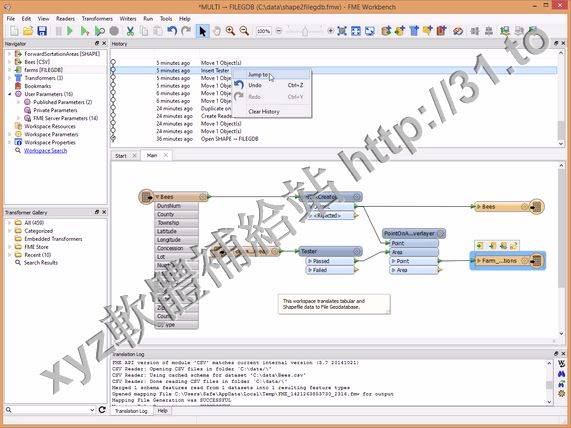Expand farms [FILEGDB] writer node
This screenshot has width=571, height=428.
point(9,70)
